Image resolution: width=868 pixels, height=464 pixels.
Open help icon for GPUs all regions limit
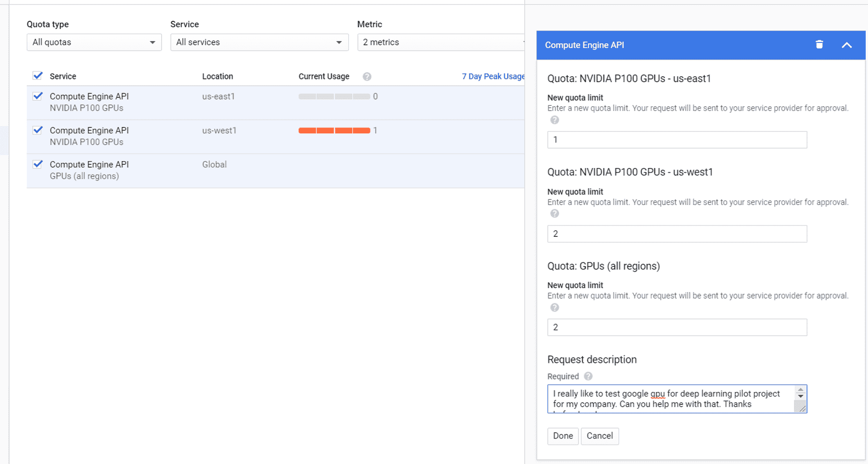click(x=554, y=307)
